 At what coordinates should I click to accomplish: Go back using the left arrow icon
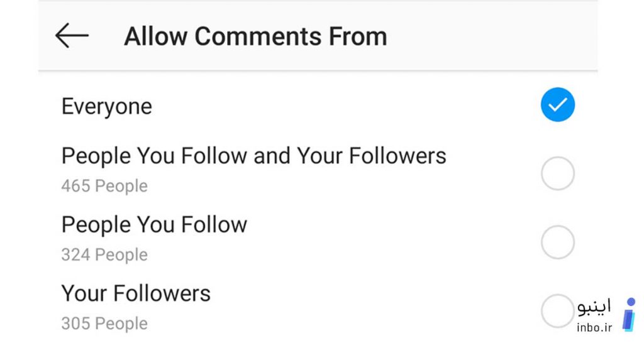[72, 36]
